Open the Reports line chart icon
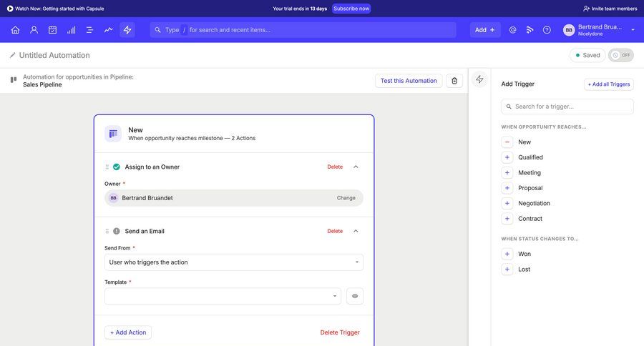644x346 pixels. (108, 30)
